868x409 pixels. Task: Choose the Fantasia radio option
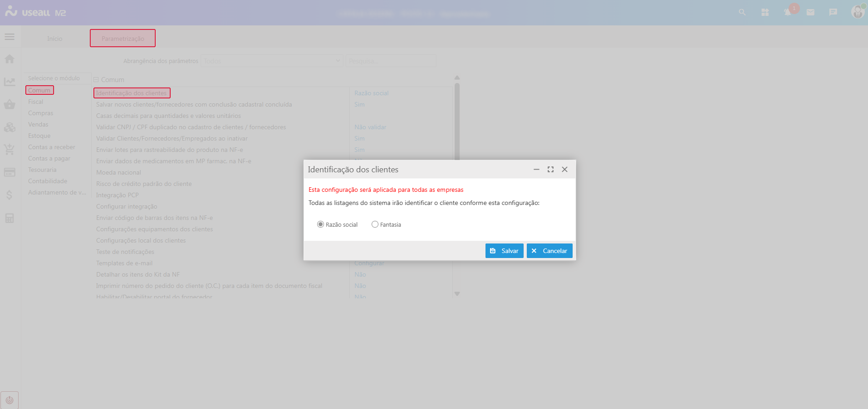click(375, 224)
